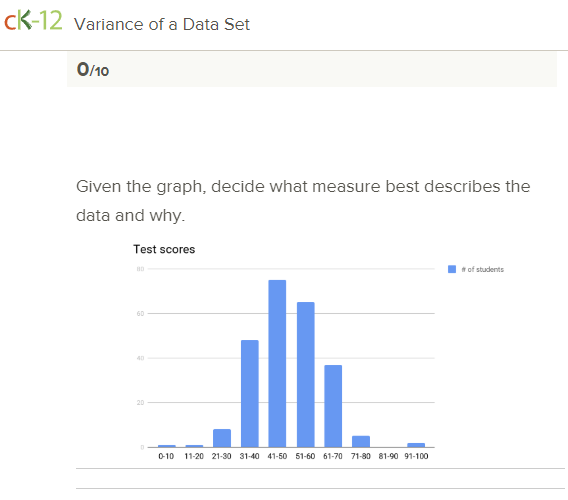This screenshot has width=568, height=500.
Task: Click the tallest bar for 41-50
Action: [277, 363]
